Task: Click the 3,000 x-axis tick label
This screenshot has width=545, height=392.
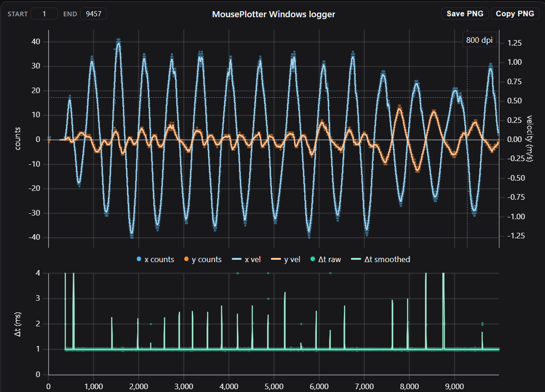Action: (183, 386)
